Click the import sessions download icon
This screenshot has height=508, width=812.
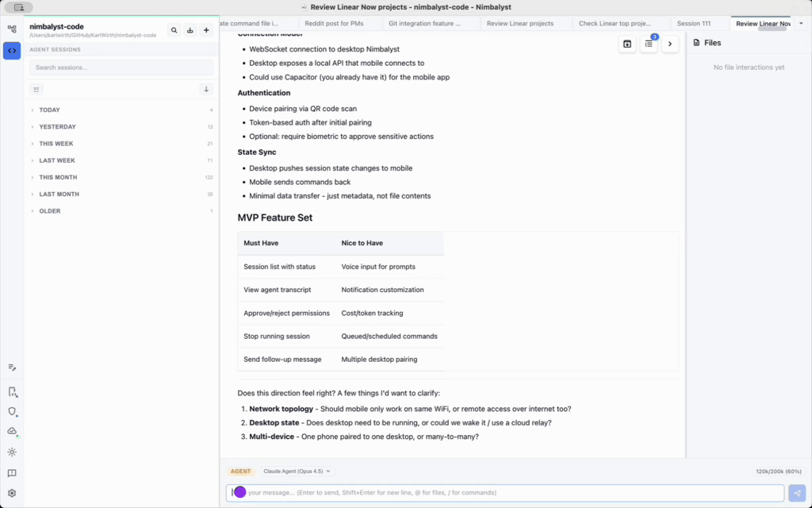(x=190, y=30)
